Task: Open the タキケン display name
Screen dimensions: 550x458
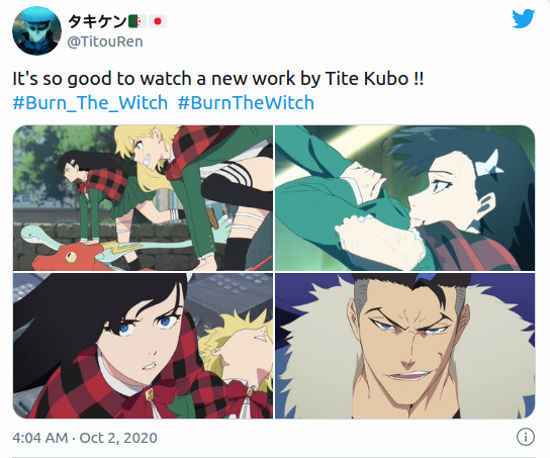Action: click(x=97, y=22)
